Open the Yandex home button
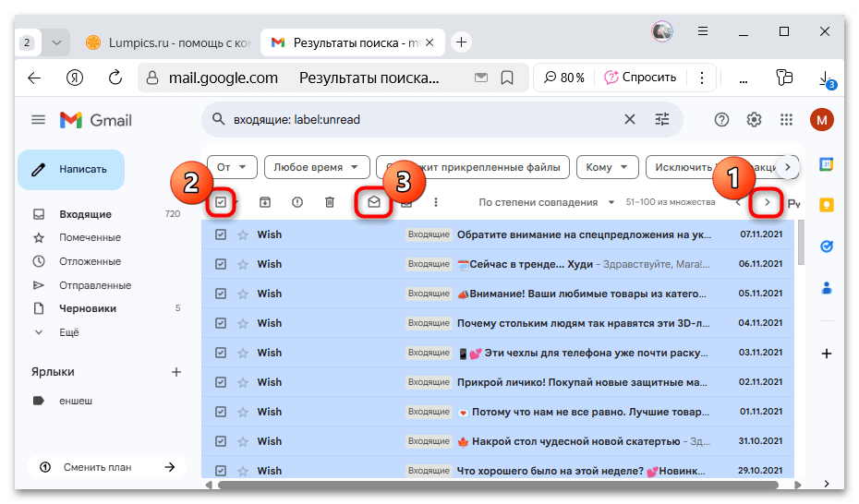Image resolution: width=859 pixels, height=504 pixels. coord(75,78)
